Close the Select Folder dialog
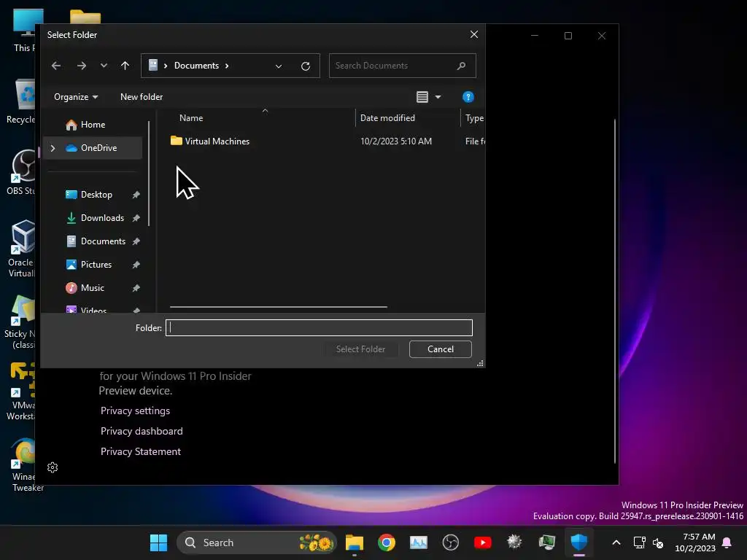 tap(473, 35)
